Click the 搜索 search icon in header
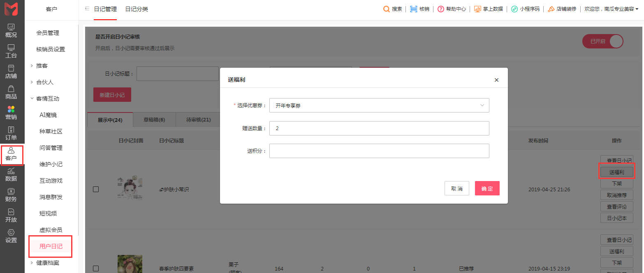 click(387, 9)
